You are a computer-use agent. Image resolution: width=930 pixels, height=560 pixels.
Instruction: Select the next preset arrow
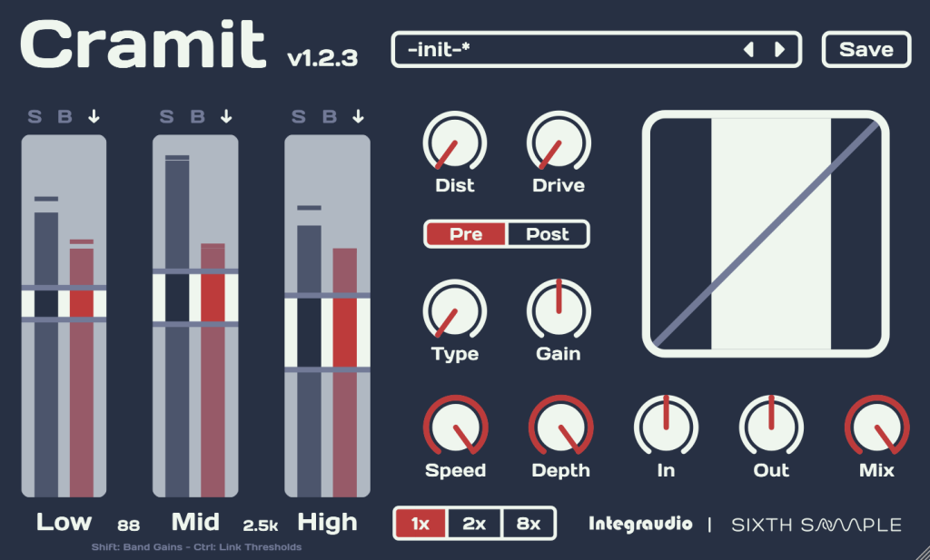click(x=780, y=50)
